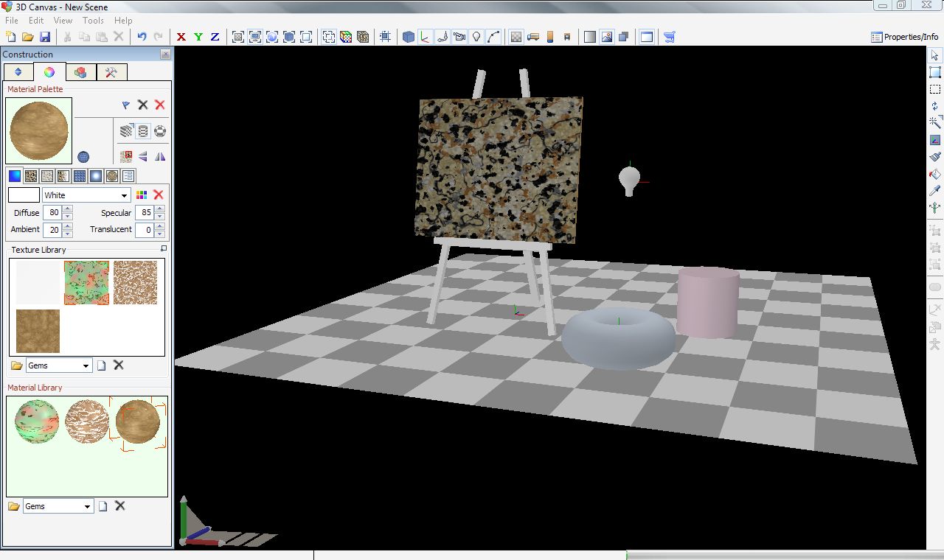
Task: Select the paint brush tool in right toolbar
Action: click(x=935, y=157)
